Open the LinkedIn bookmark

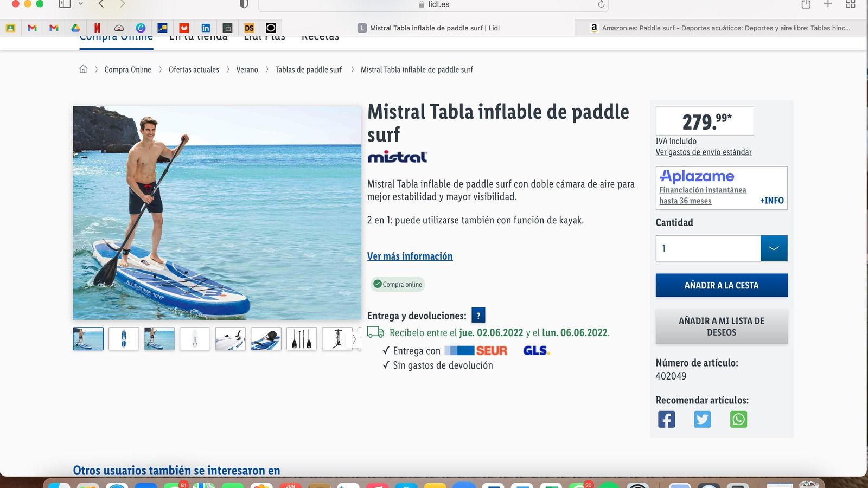pyautogui.click(x=206, y=28)
